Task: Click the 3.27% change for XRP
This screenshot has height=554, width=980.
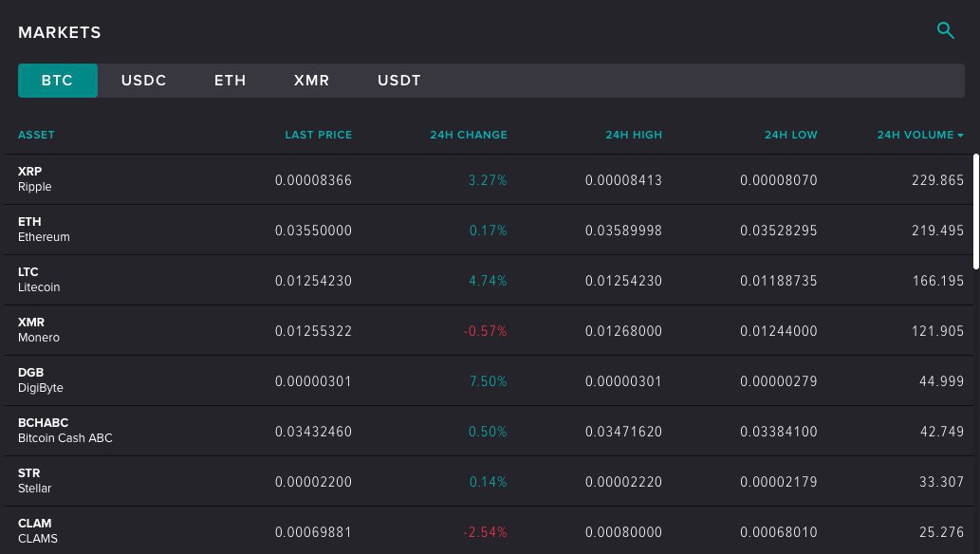Action: point(488,180)
